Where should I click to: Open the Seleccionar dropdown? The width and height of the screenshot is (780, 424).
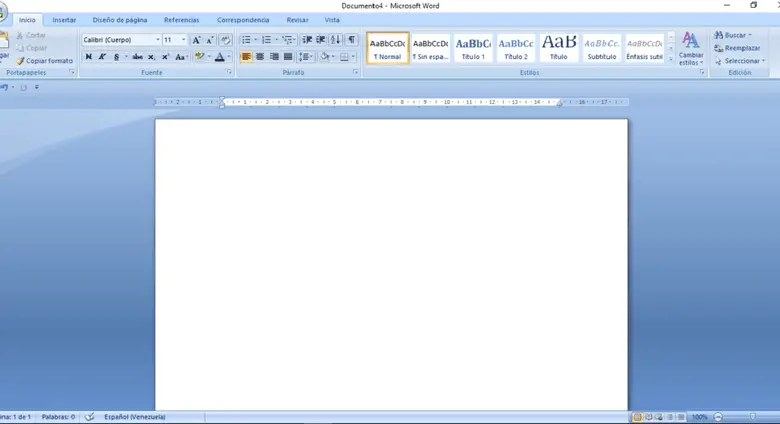point(740,61)
